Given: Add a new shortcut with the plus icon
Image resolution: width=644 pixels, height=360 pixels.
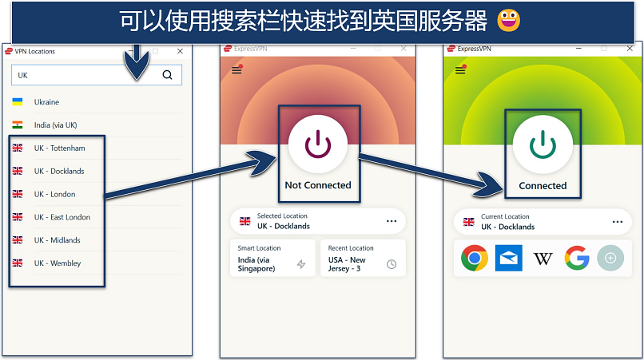Looking at the screenshot, I should click(x=610, y=258).
